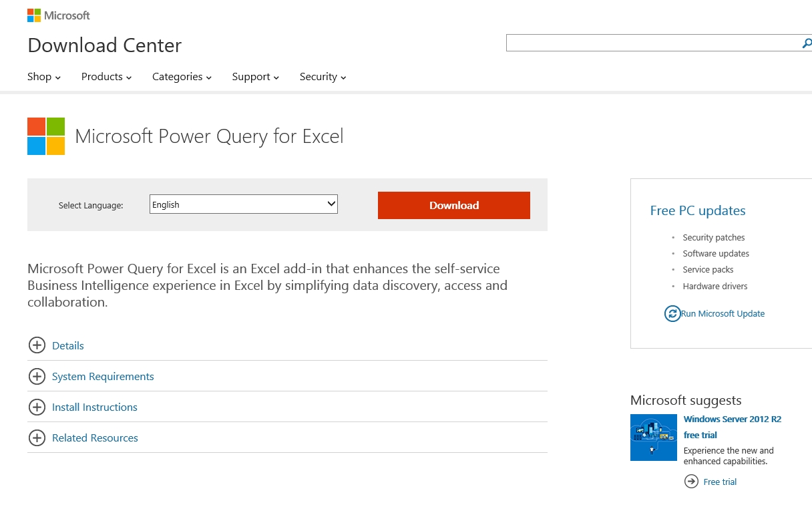Click the 'Service packs' list item

[708, 269]
